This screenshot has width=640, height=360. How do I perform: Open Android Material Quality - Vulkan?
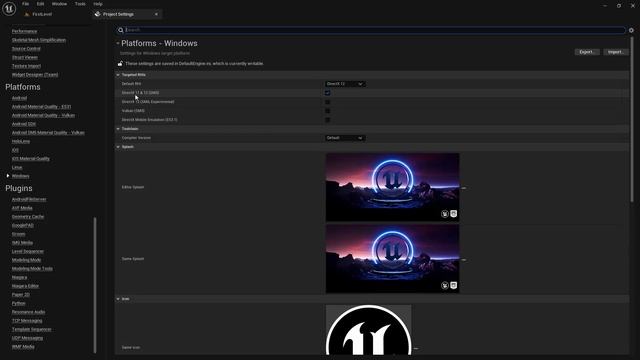[43, 116]
